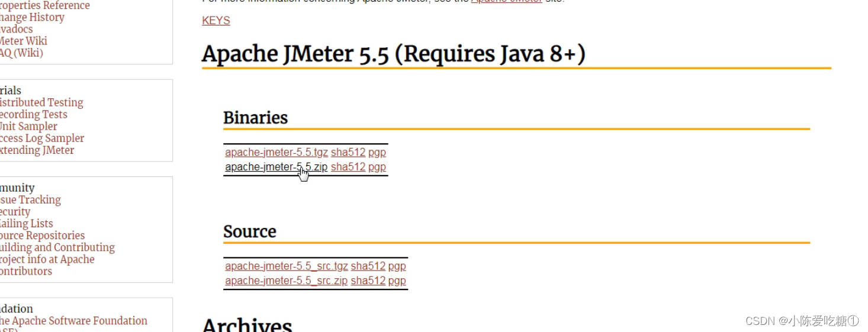Screen dimensions: 868x332
Task: Download apache-jmeter-5.5_src.zip source
Action: (x=287, y=281)
